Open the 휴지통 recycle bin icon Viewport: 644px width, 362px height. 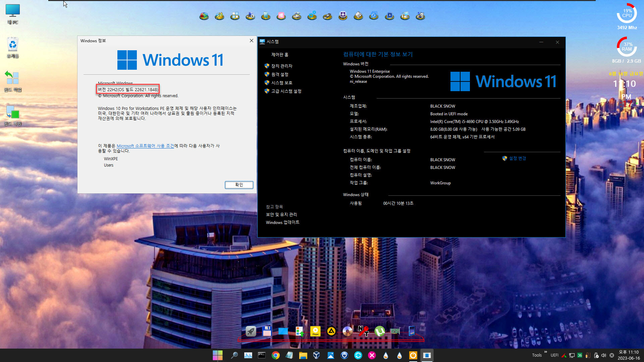pos(13,47)
